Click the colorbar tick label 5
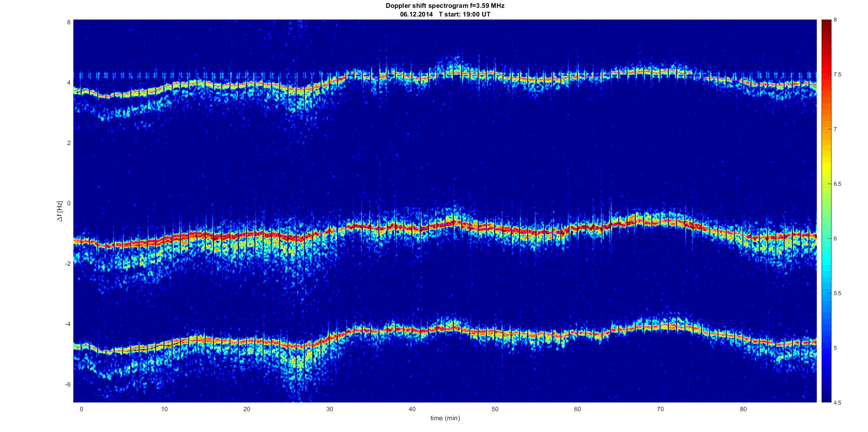The width and height of the screenshot is (868, 432). click(x=835, y=348)
